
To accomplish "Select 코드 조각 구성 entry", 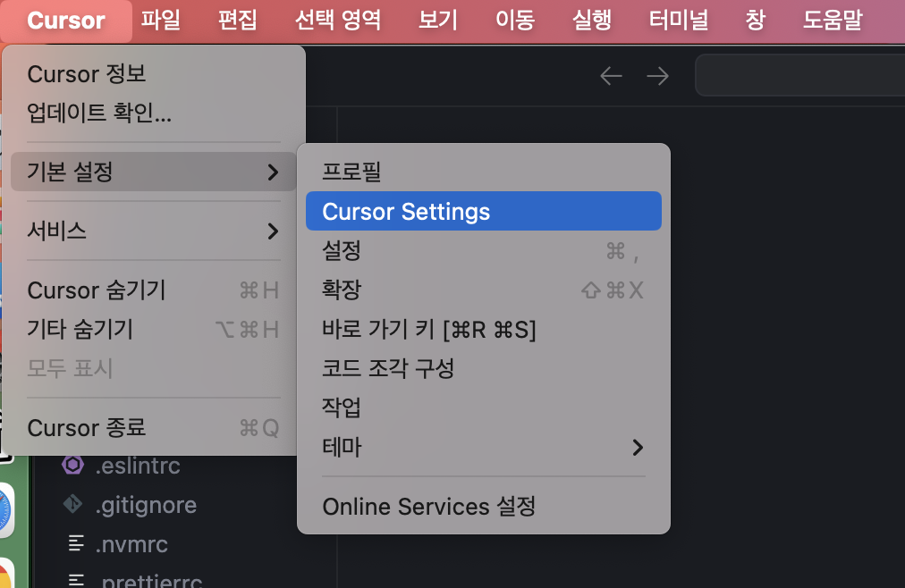I will pos(484,368).
